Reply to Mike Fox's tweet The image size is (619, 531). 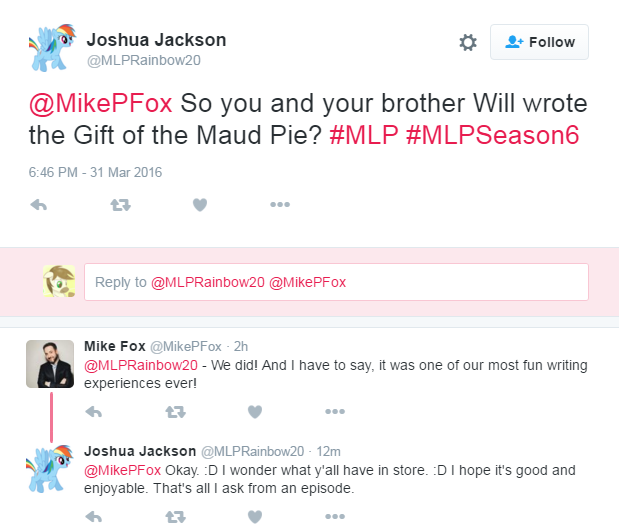coord(94,412)
